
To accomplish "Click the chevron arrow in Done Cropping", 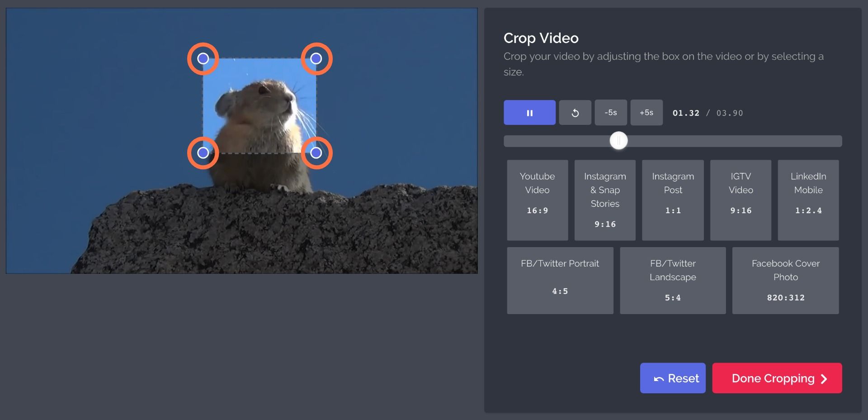I will click(x=824, y=378).
